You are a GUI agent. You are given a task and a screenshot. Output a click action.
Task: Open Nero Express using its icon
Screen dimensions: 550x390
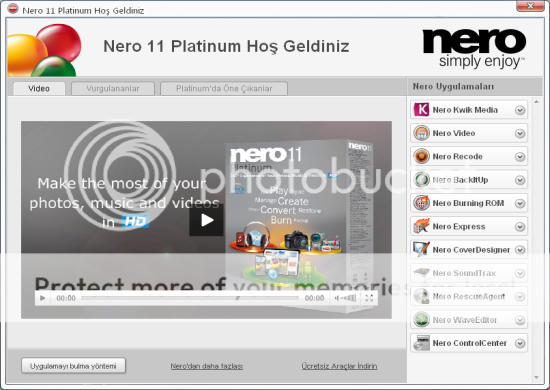click(x=421, y=226)
